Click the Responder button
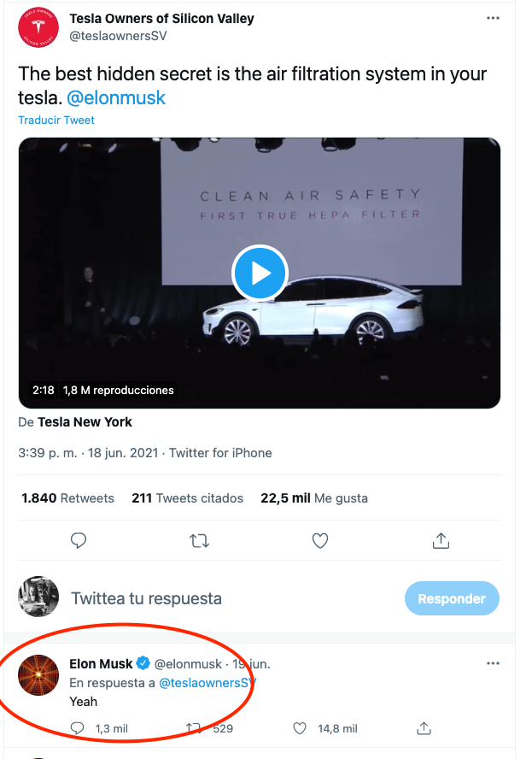The width and height of the screenshot is (532, 759). click(x=452, y=599)
